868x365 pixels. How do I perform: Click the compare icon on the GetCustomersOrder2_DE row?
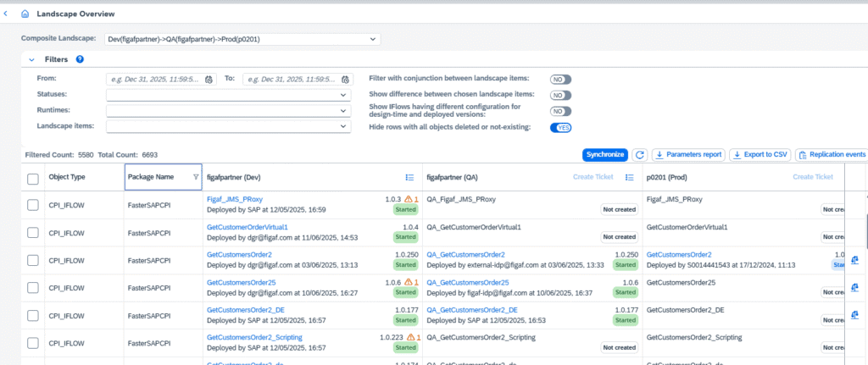(x=855, y=315)
